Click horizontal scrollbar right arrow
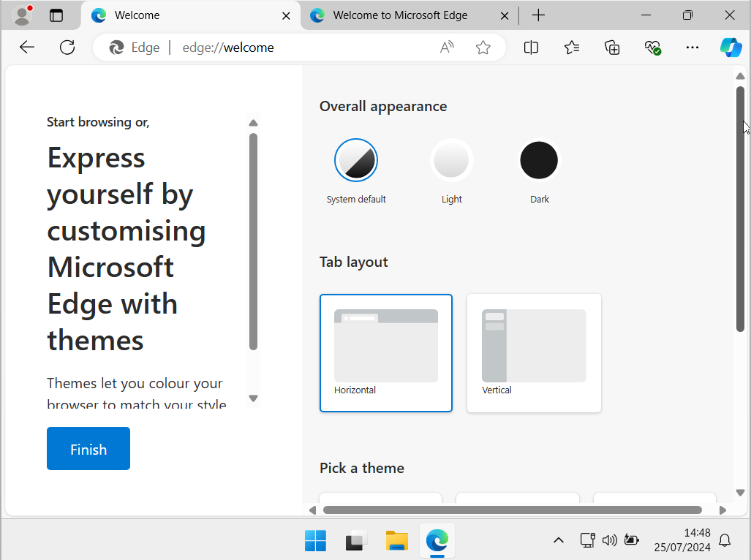The height and width of the screenshot is (560, 751). [x=722, y=510]
